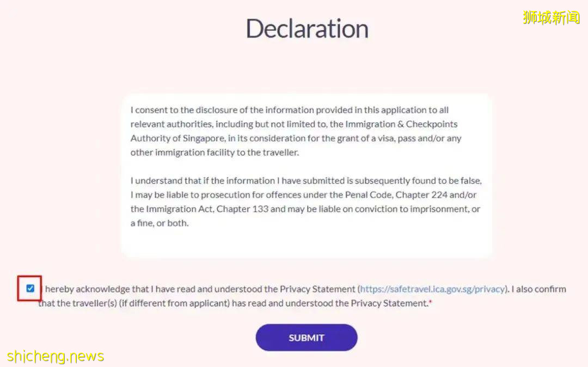The width and height of the screenshot is (588, 367).
Task: Click the Declaration page heading
Action: 307,29
